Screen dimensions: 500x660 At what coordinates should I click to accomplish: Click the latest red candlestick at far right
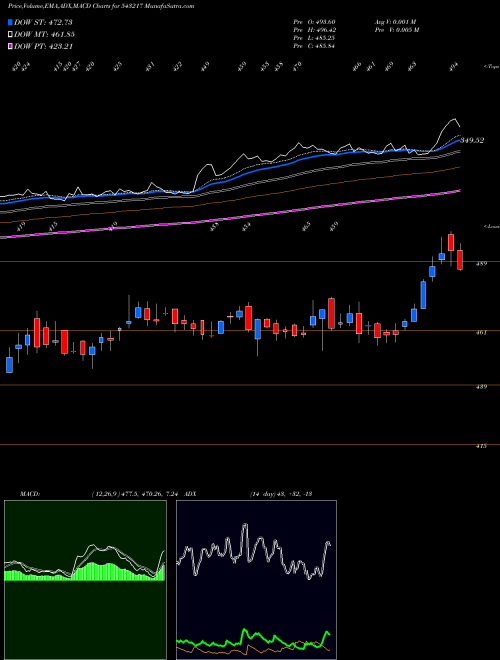coord(460,259)
